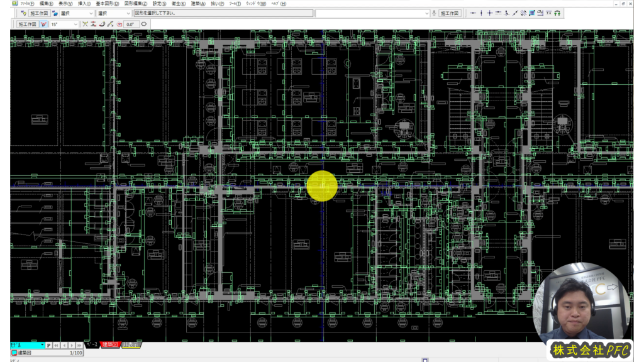Expand the モデル dropdown at the bottom
The width and height of the screenshot is (644, 362).
[42, 345]
